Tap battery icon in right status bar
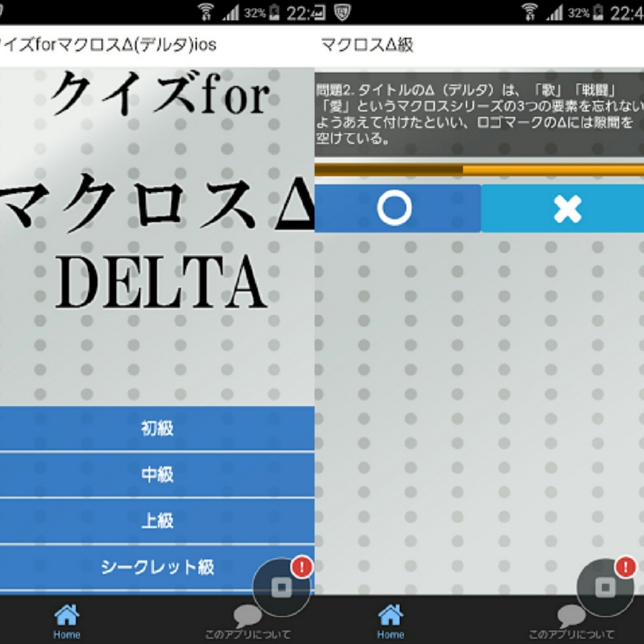Viewport: 644px width, 644px height. click(x=598, y=12)
